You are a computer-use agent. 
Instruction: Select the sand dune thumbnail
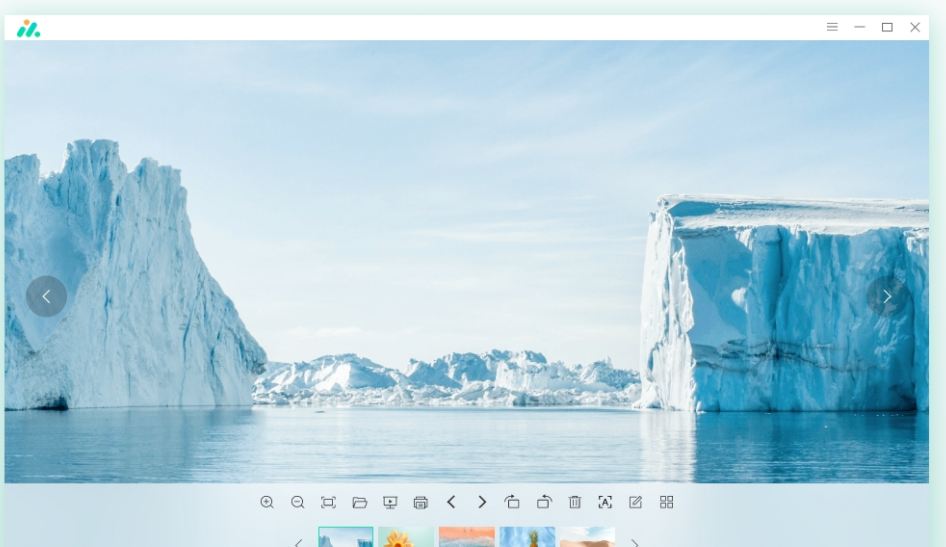point(588,537)
